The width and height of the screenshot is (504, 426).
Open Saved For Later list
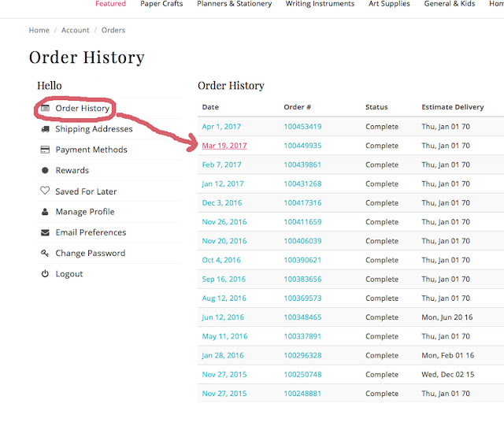pyautogui.click(x=86, y=191)
